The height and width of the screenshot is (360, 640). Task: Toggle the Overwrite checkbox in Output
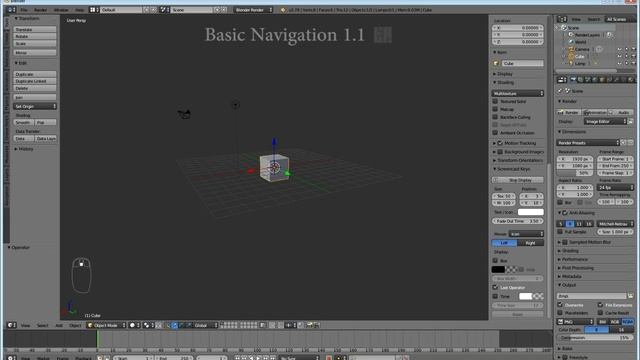coord(560,305)
